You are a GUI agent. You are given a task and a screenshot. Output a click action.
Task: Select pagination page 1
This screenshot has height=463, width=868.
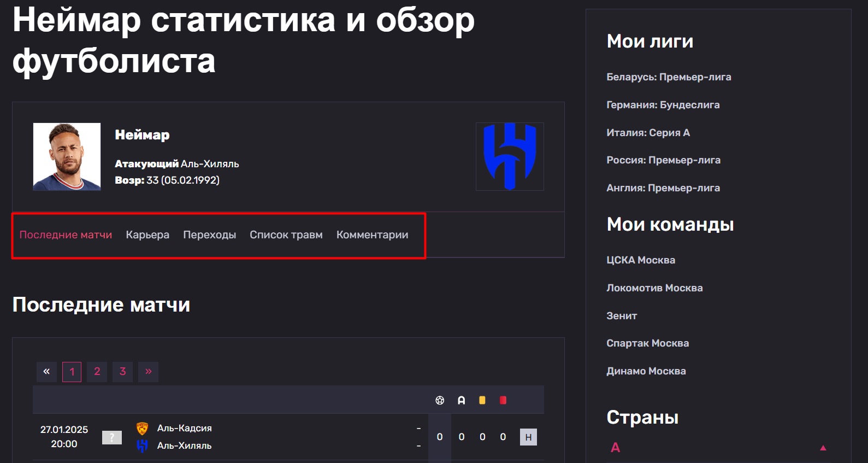72,372
